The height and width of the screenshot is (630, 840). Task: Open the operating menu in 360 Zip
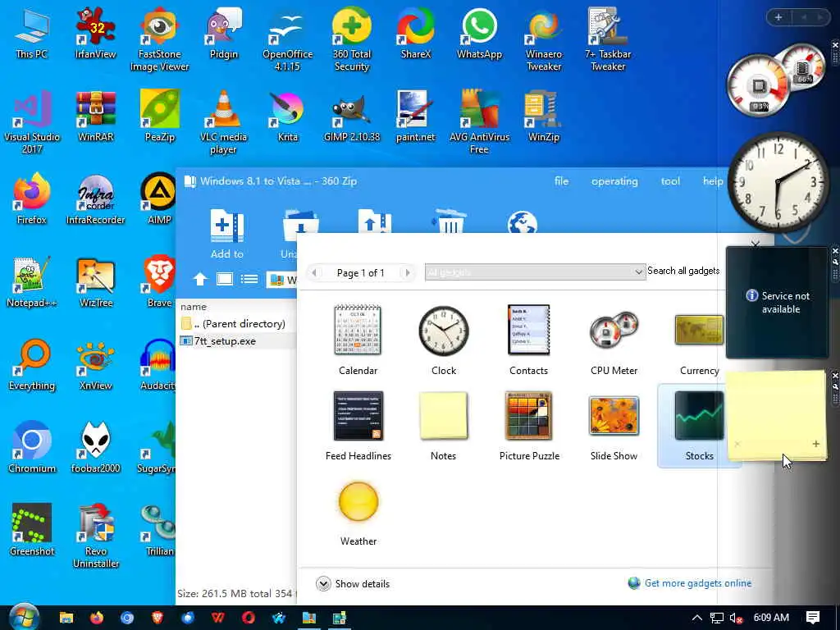pos(614,181)
